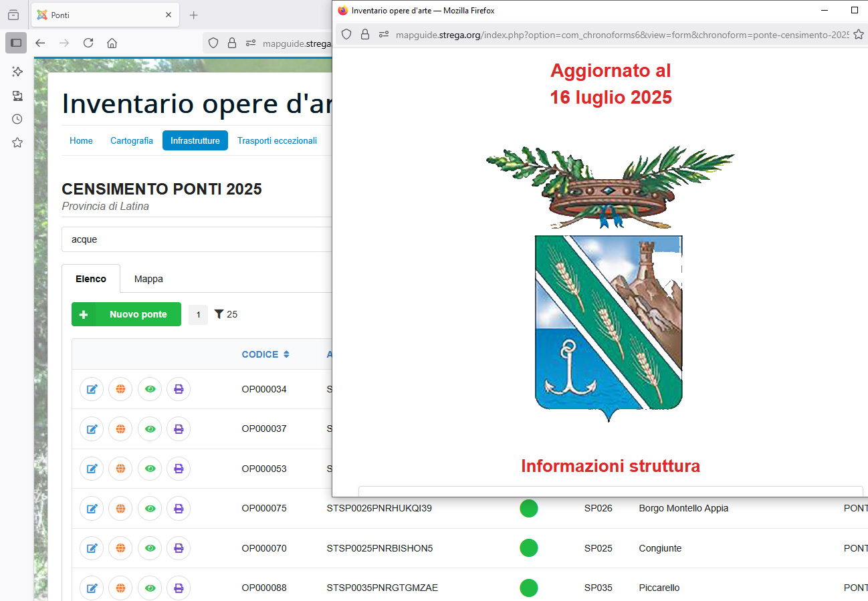This screenshot has width=868, height=601.
Task: View record OP000034 with eye icon
Action: click(150, 389)
